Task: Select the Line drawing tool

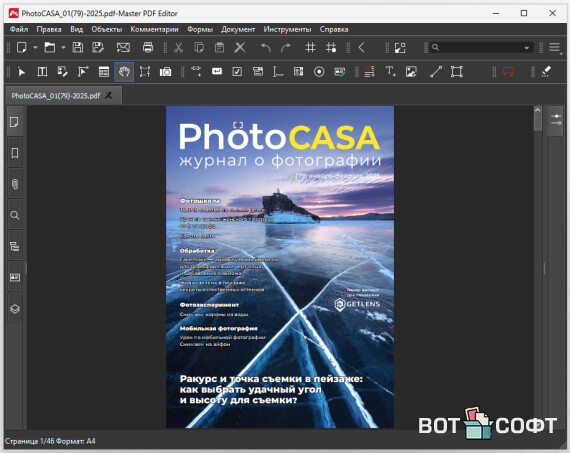Action: pos(436,72)
